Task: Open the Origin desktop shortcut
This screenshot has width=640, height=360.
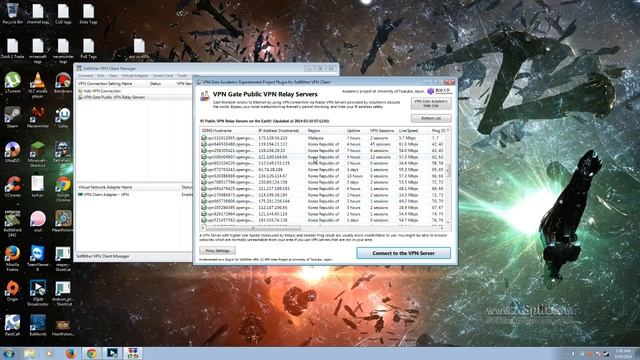Action: click(x=12, y=291)
